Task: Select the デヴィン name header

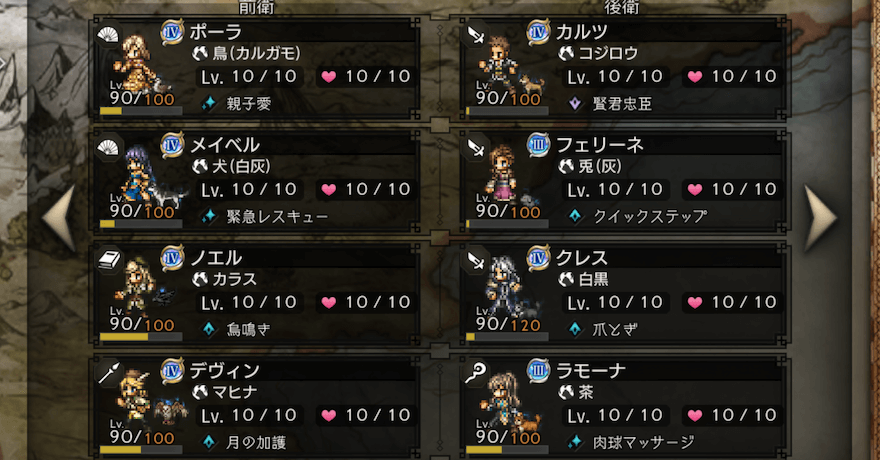Action: point(224,371)
